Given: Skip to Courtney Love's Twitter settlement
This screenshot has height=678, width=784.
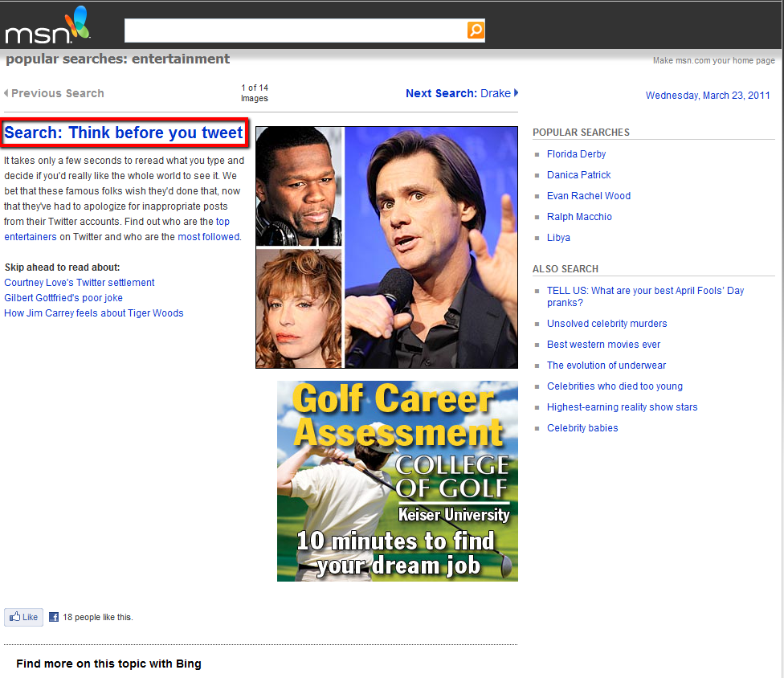Looking at the screenshot, I should click(80, 283).
